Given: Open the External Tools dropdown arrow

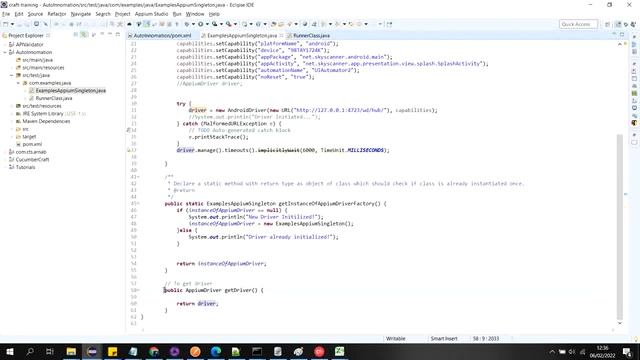Looking at the screenshot, I should point(235,24).
